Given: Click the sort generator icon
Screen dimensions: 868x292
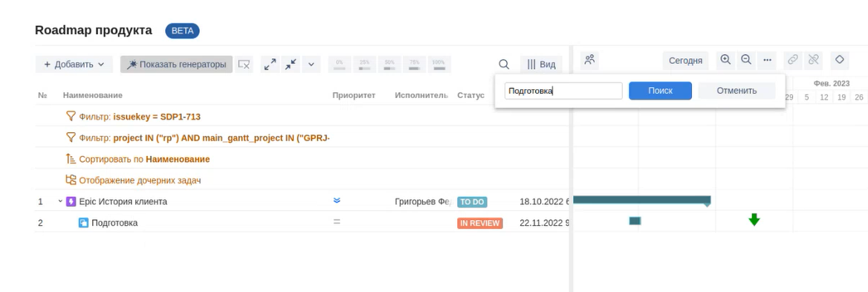Looking at the screenshot, I should [x=71, y=159].
